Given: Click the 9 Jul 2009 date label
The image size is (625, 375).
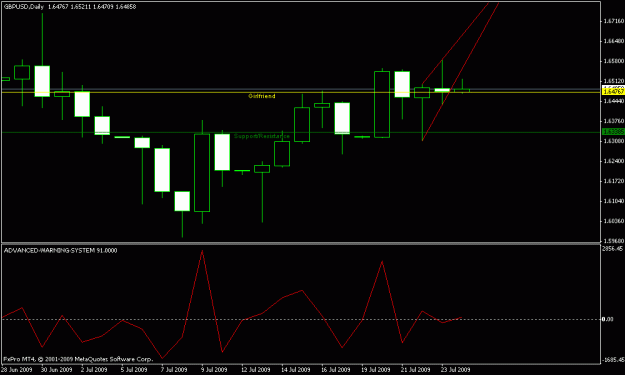Looking at the screenshot, I should (x=214, y=369).
